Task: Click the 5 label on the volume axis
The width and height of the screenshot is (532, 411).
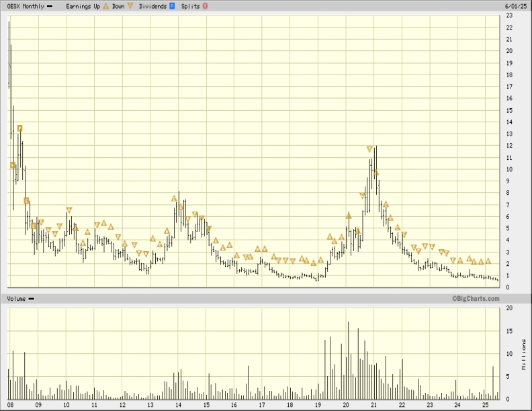Action: [x=508, y=376]
